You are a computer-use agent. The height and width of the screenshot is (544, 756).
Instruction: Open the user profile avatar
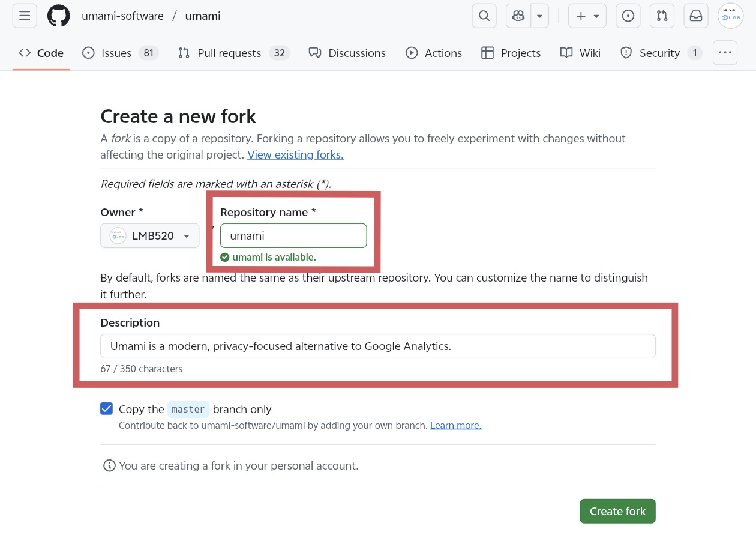tap(730, 16)
